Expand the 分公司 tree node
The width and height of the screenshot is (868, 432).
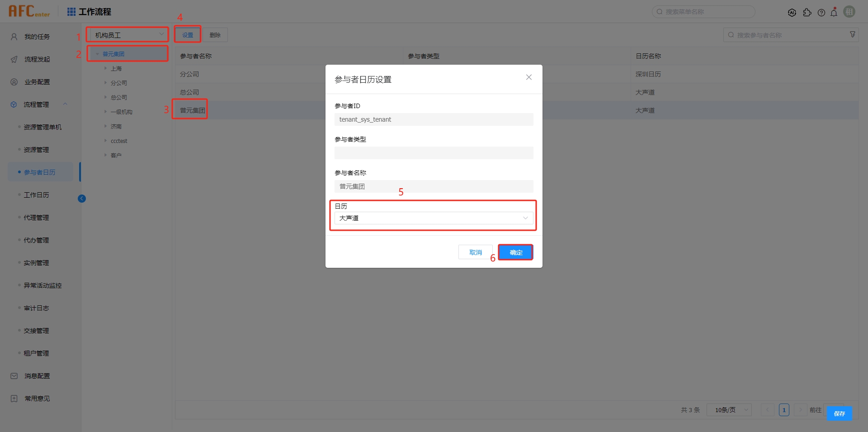[105, 83]
